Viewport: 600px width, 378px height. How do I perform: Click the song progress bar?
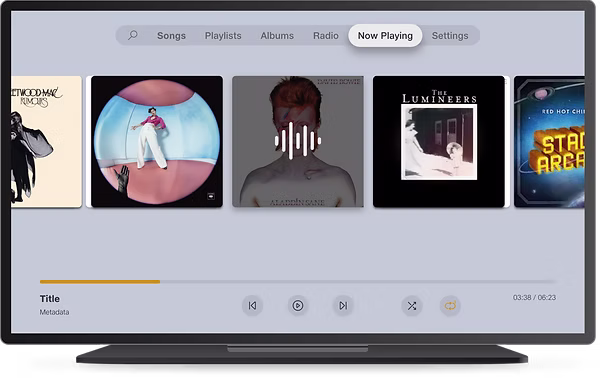coord(298,282)
